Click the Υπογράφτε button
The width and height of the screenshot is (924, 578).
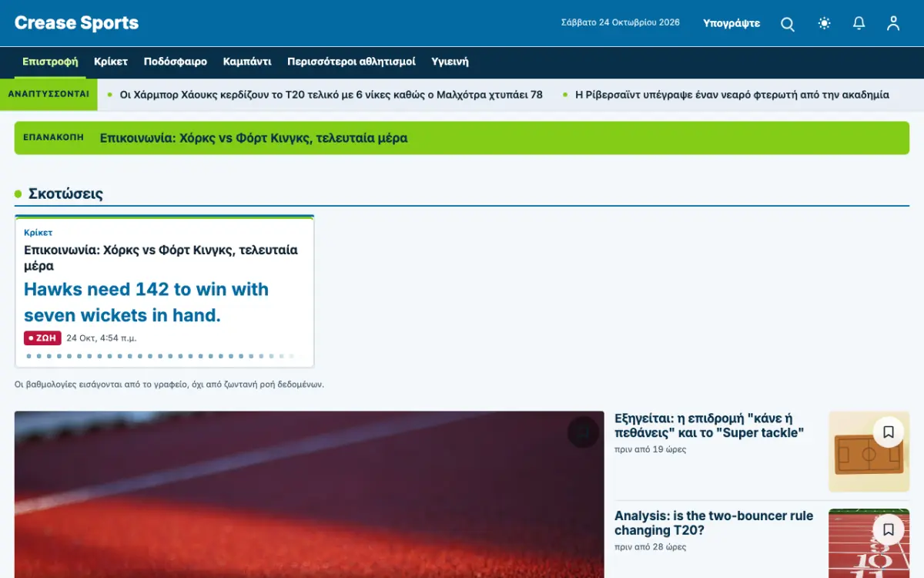(x=731, y=23)
